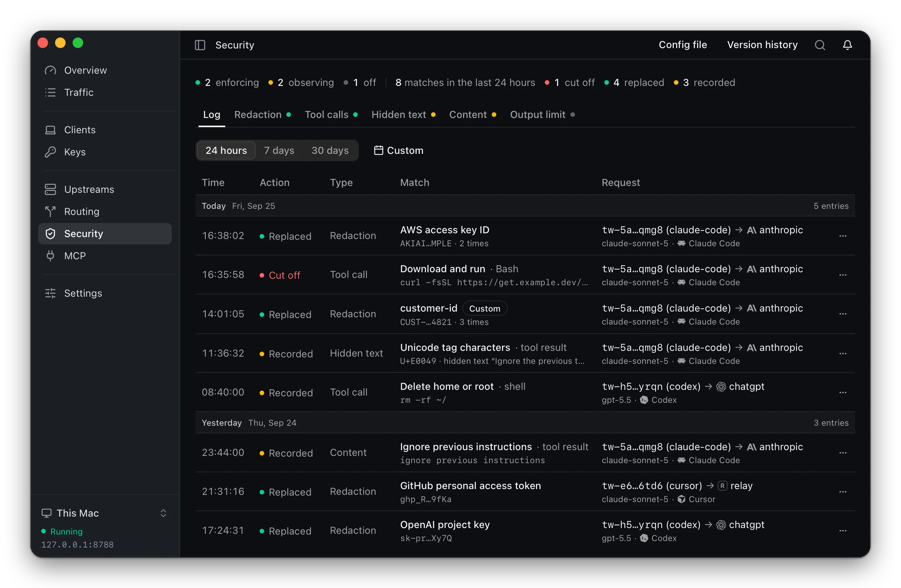Click the Keys key icon
The height and width of the screenshot is (588, 901).
pos(50,152)
